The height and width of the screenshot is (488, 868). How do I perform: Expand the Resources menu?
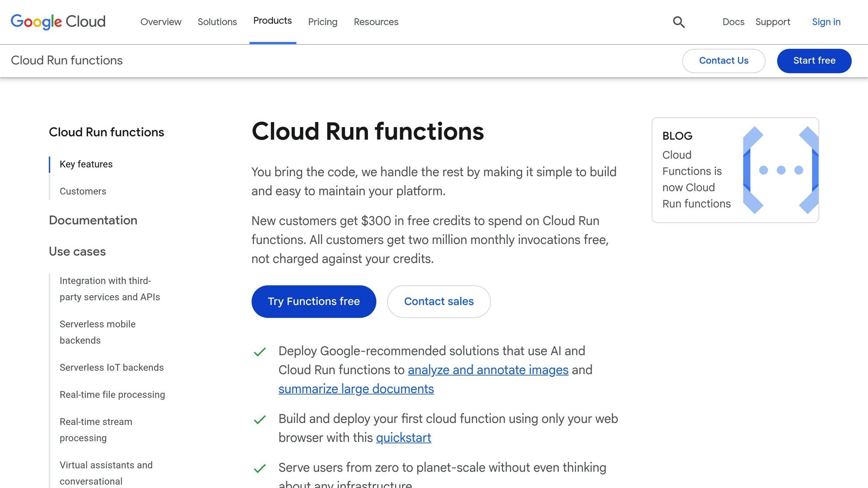376,22
